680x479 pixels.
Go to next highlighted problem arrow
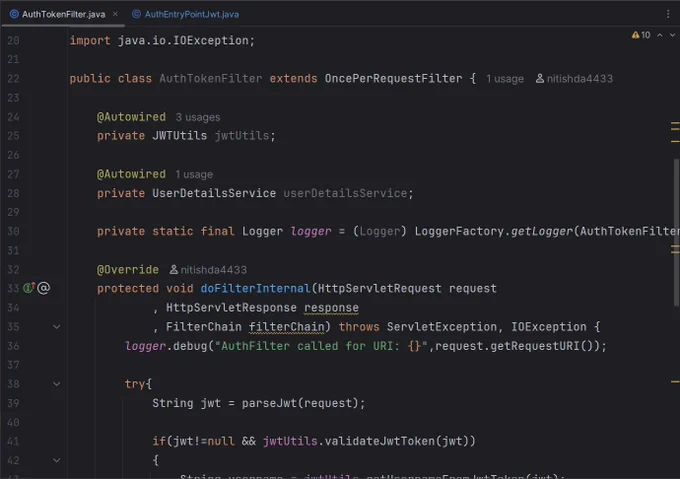point(672,35)
